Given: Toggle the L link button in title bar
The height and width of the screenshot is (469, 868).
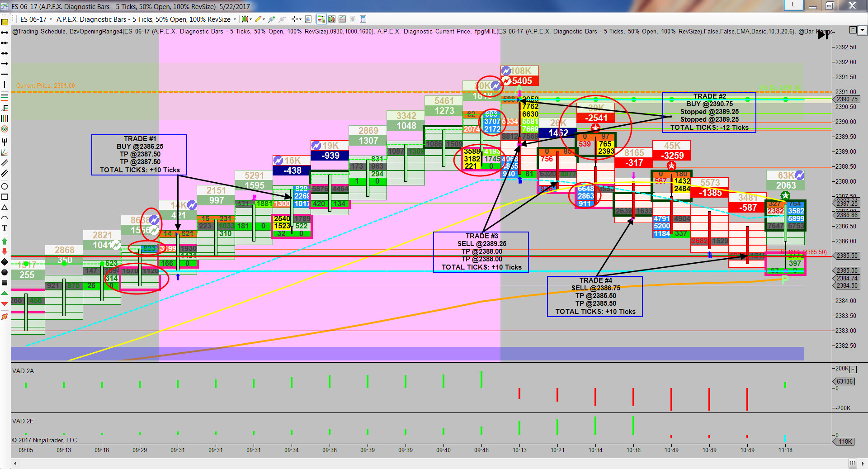Looking at the screenshot, I should point(793,5).
